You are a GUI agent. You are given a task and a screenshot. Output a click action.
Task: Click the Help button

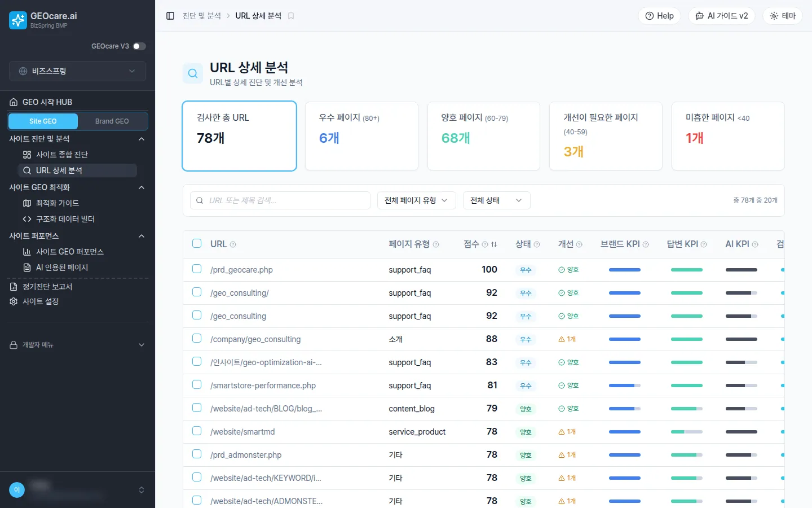point(659,16)
